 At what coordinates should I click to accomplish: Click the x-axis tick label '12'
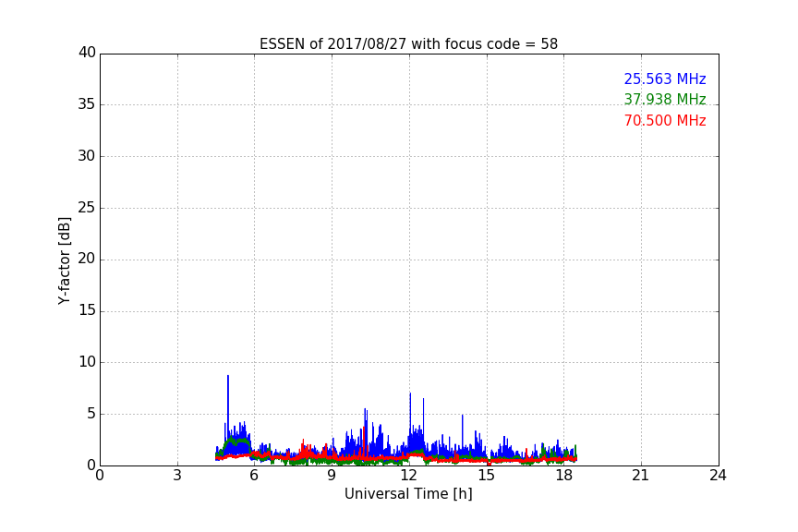click(x=408, y=476)
